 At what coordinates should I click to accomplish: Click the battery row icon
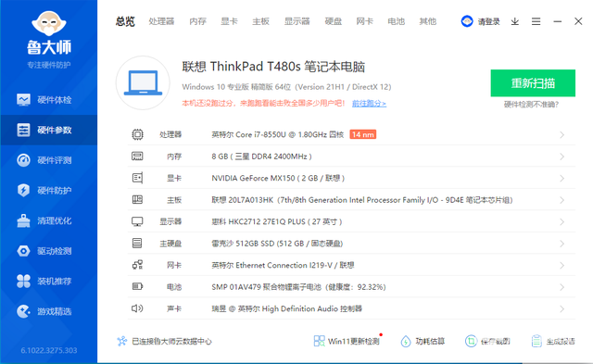137,286
